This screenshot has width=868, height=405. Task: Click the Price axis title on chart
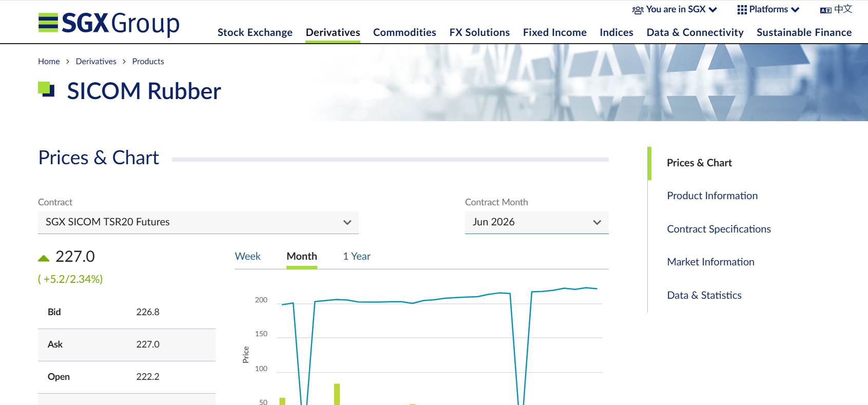click(246, 355)
